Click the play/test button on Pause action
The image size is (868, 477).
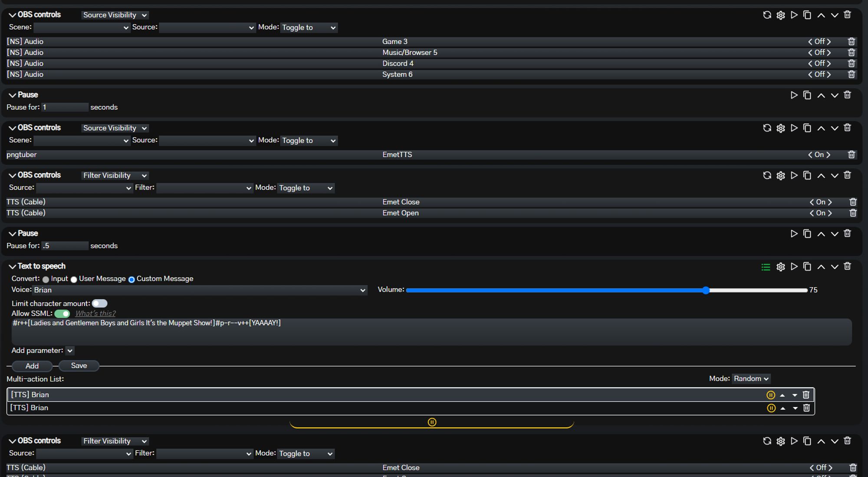click(x=793, y=95)
